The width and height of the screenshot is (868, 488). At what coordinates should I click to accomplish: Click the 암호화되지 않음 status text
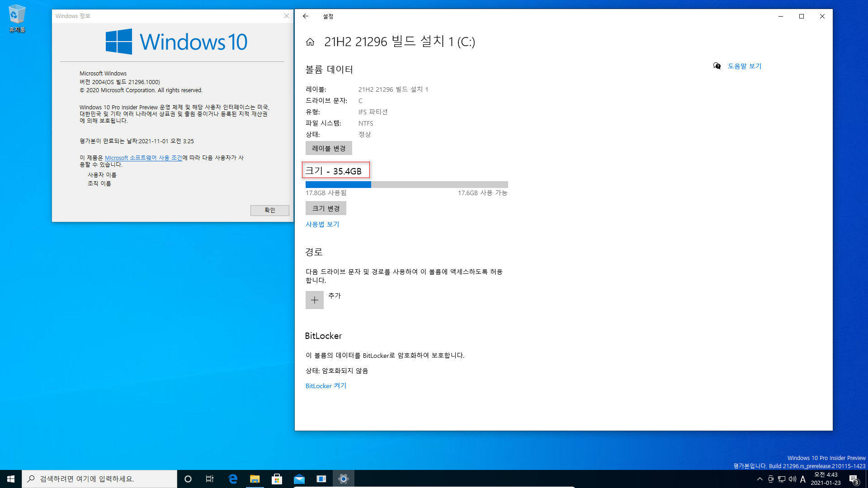(x=345, y=371)
